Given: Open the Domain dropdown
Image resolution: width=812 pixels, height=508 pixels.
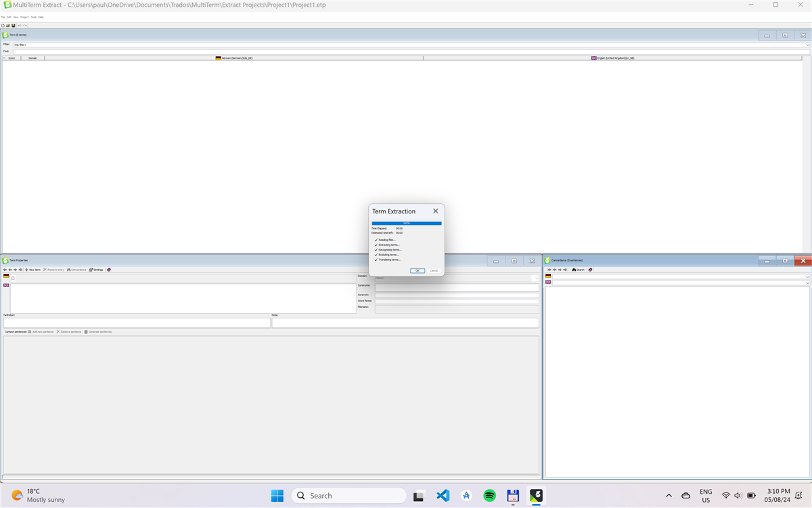Looking at the screenshot, I should point(536,278).
